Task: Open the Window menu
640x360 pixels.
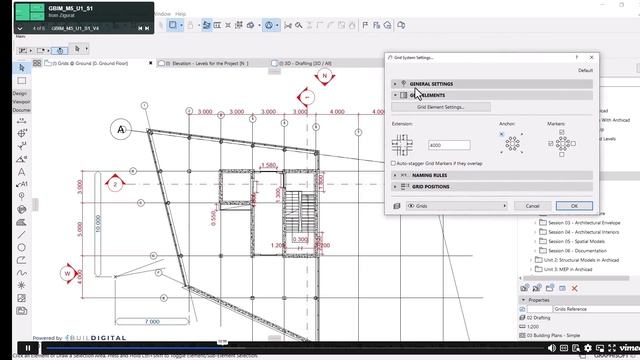Action: (163, 14)
